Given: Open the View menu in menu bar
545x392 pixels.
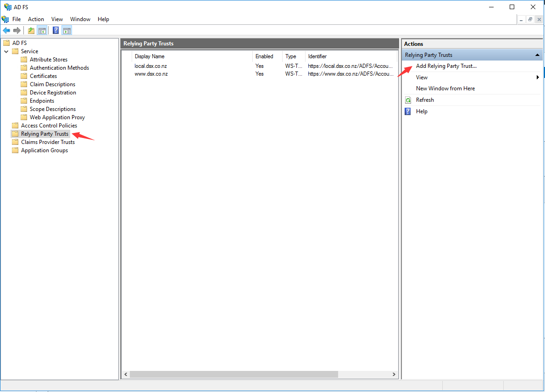Looking at the screenshot, I should coord(57,19).
